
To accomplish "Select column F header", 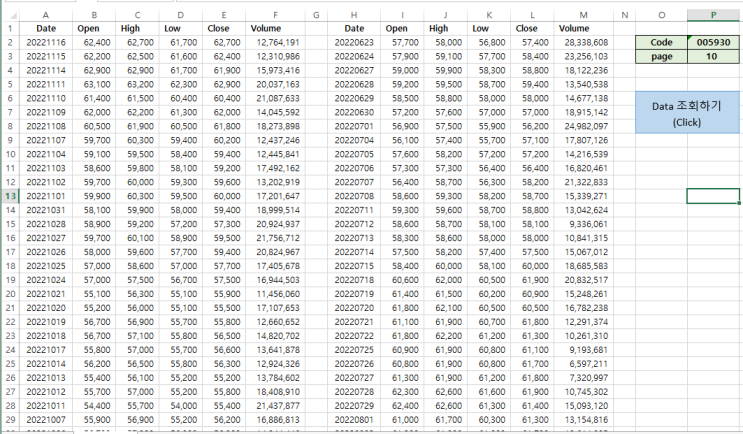I will (x=275, y=15).
